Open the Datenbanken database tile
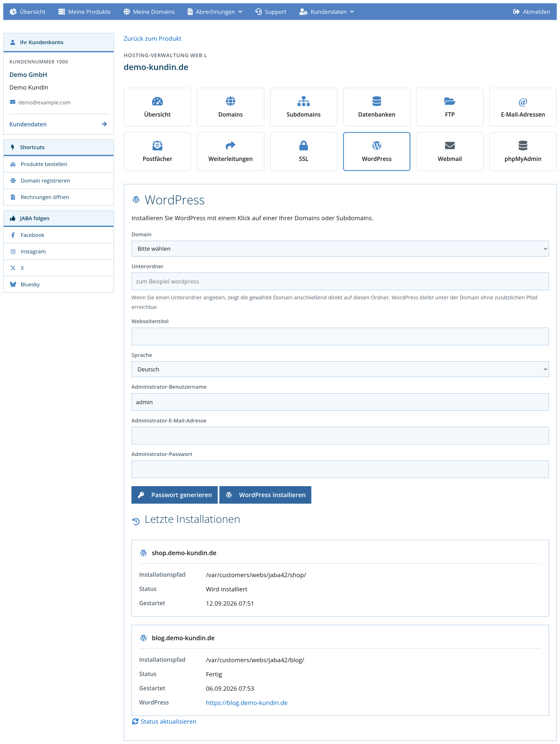The image size is (560, 744). 376,107
